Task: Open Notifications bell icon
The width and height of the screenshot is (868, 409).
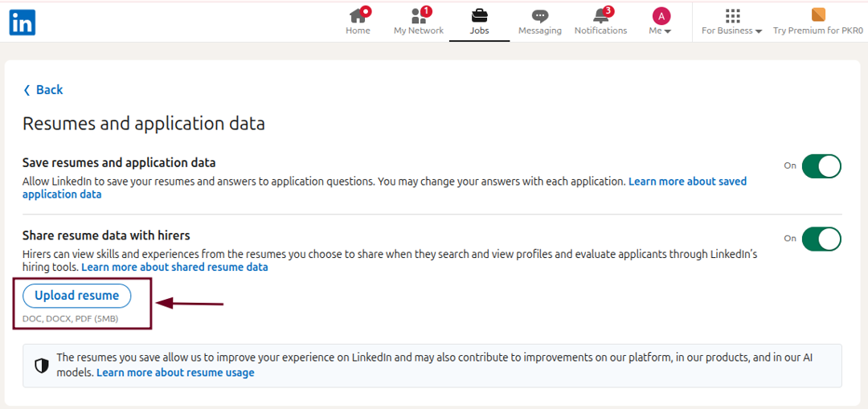Action: 600,15
